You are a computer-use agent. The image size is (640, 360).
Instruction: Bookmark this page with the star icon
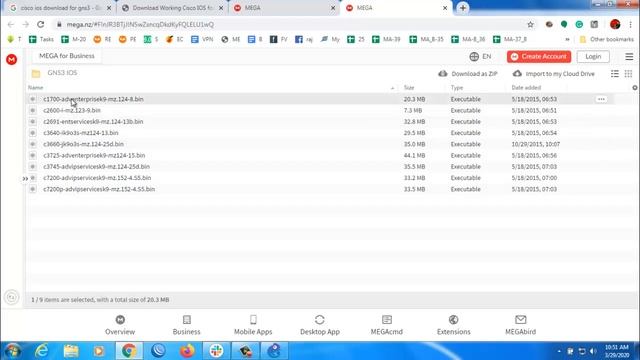click(x=530, y=24)
